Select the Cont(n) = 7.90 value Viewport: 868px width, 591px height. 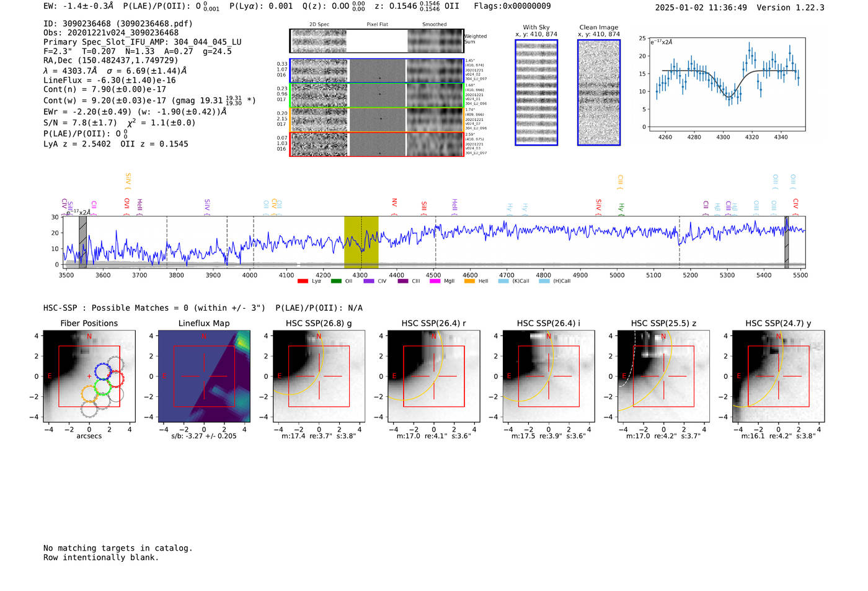click(105, 89)
